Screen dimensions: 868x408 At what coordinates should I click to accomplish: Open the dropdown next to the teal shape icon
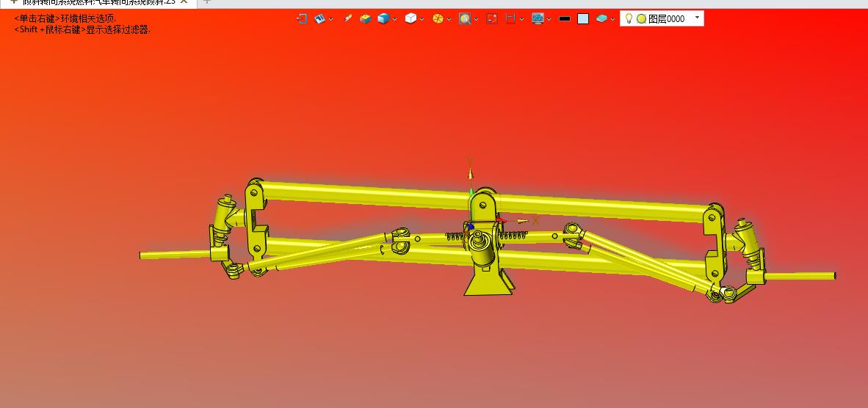point(612,19)
